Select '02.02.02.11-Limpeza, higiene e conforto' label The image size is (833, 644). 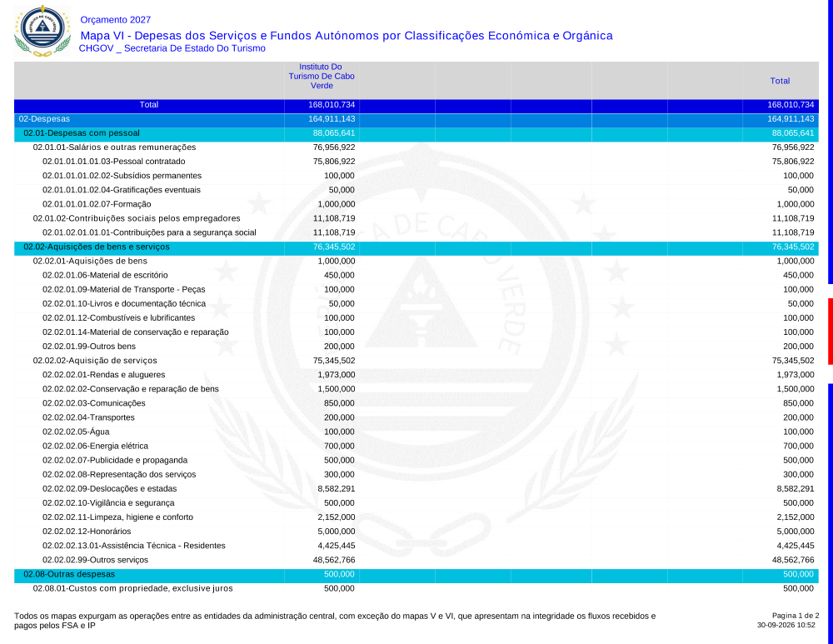point(118,517)
